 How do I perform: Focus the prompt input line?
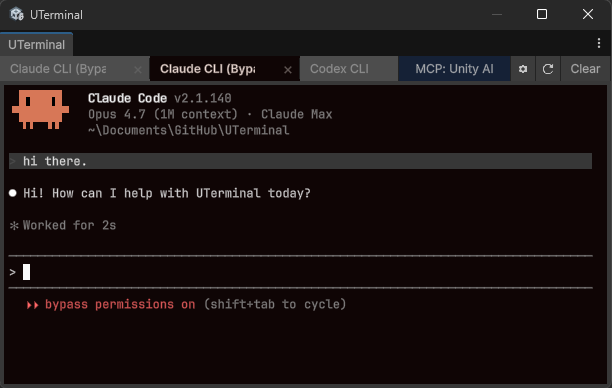301,272
